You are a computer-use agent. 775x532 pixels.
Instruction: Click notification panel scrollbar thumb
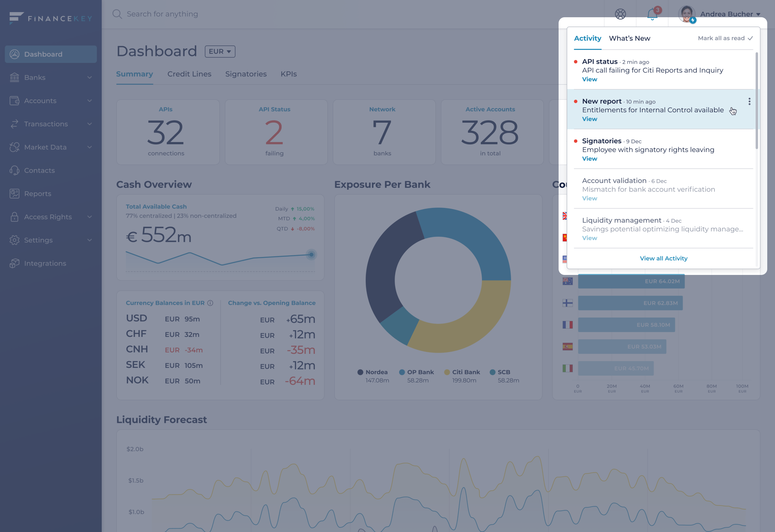coord(757,100)
